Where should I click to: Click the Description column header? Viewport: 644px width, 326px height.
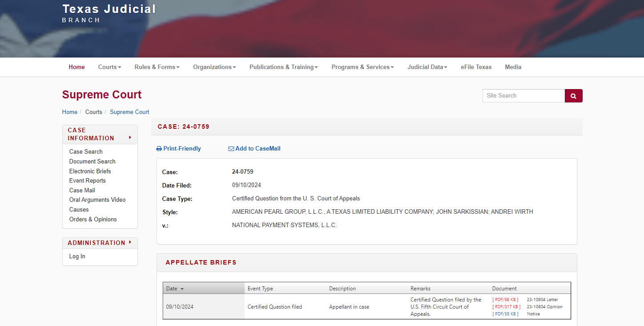342,289
